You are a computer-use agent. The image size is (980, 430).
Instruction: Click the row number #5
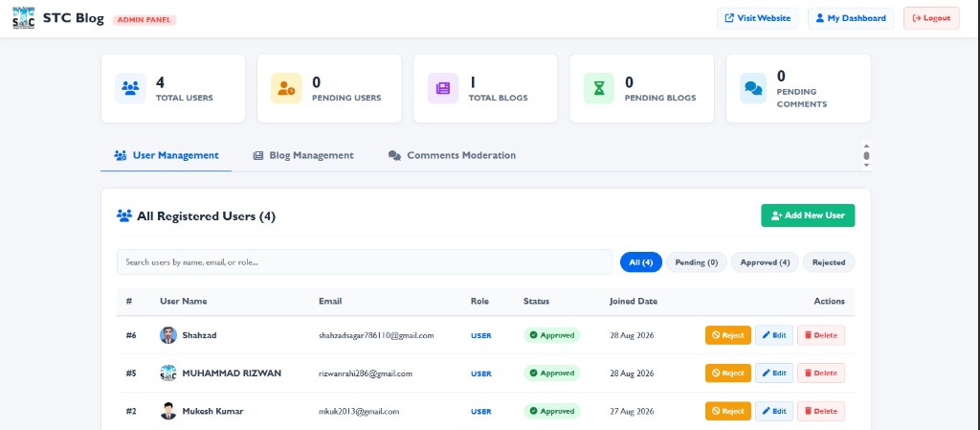131,373
